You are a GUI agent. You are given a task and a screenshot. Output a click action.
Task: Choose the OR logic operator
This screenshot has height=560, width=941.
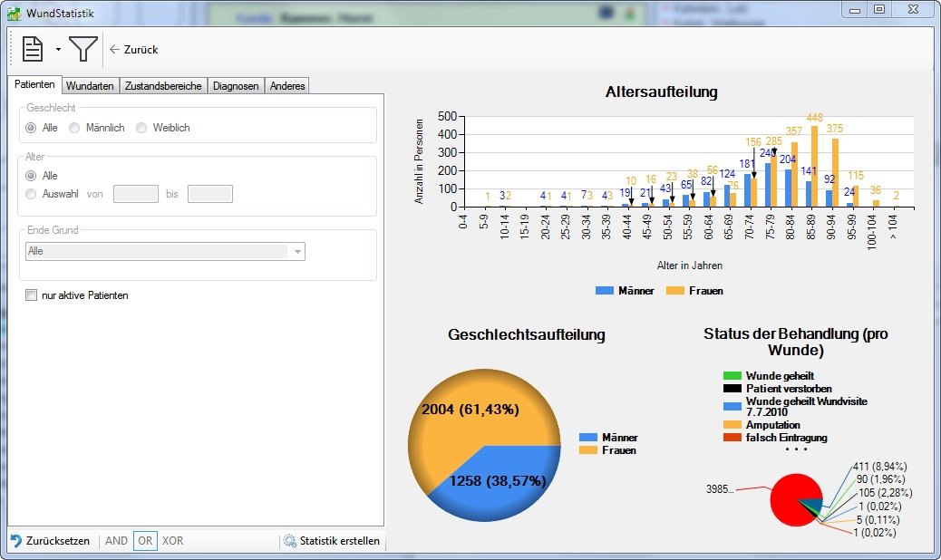point(145,541)
